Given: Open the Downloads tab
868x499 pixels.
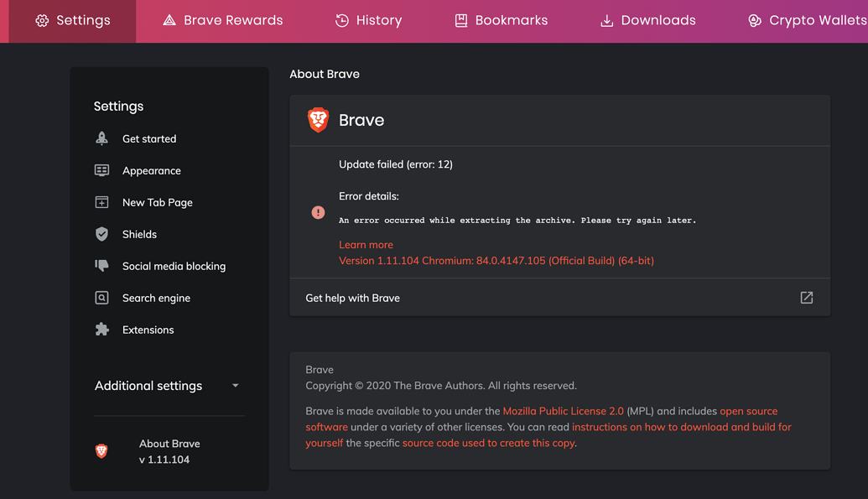Looking at the screenshot, I should pos(647,20).
